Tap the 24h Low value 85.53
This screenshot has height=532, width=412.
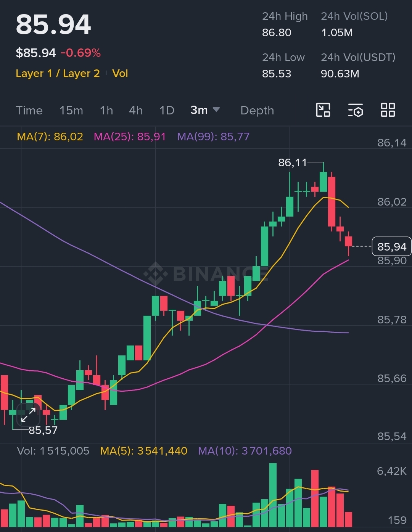pyautogui.click(x=277, y=74)
